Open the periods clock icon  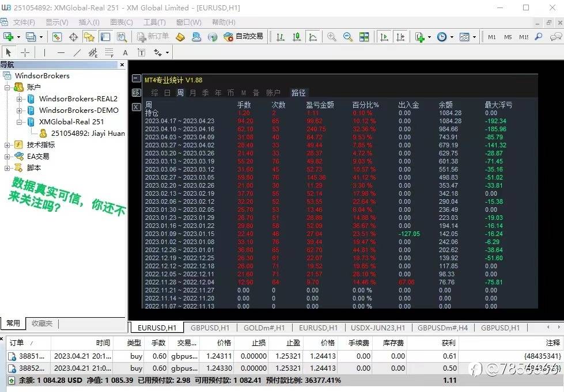point(442,37)
